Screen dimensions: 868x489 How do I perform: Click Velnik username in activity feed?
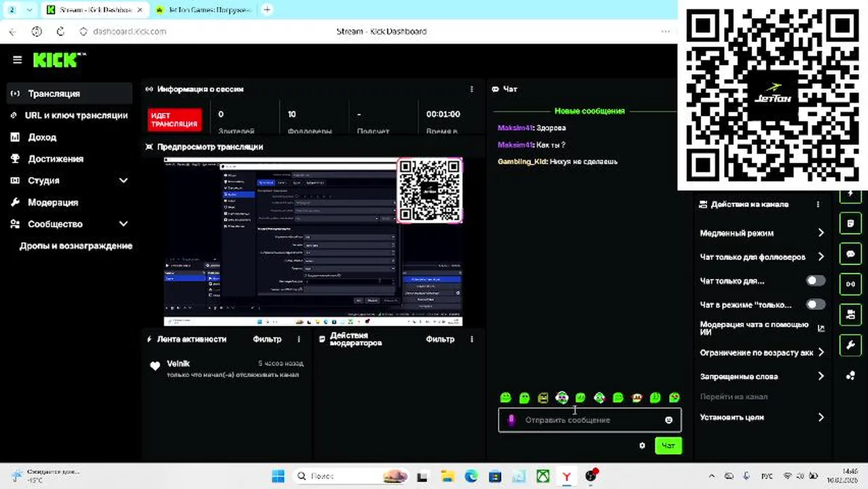pos(178,364)
